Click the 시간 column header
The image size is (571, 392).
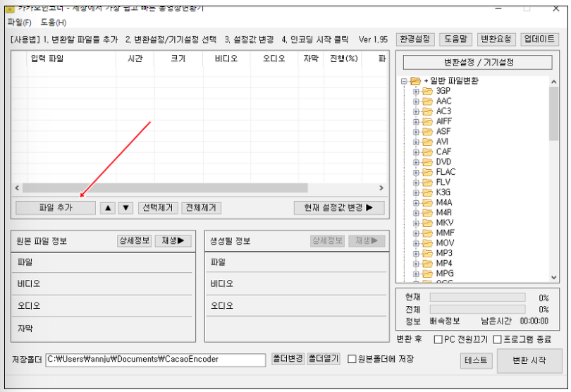pos(135,59)
